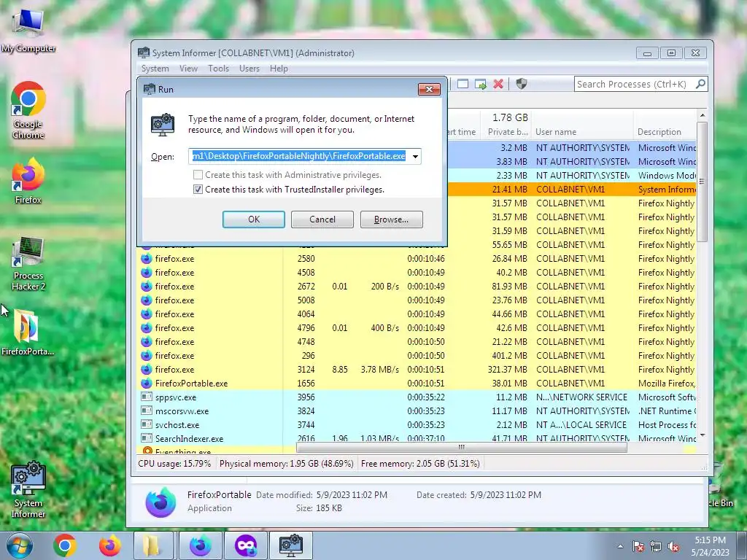Click the horizontal scrollbar thumb in process list
This screenshot has width=747, height=560.
coord(461,447)
